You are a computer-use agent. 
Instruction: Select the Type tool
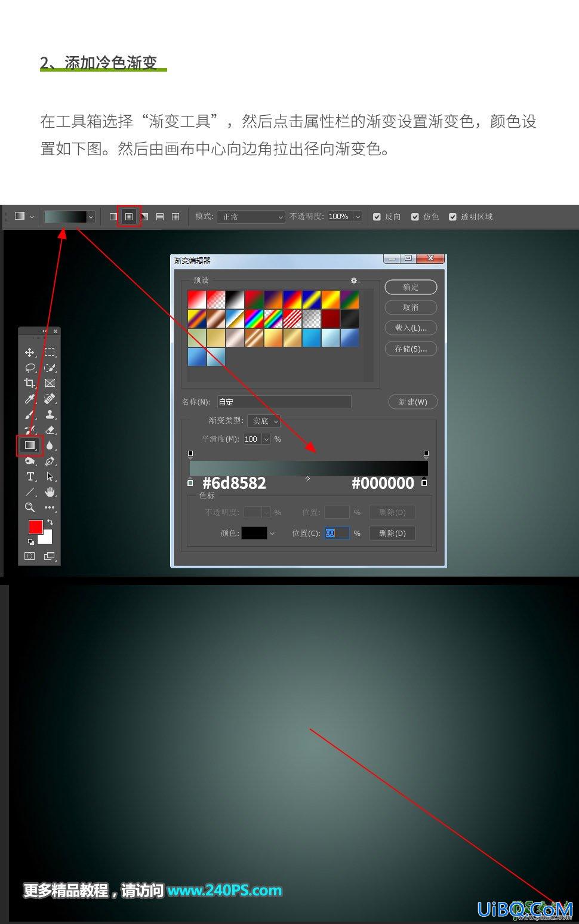30,476
